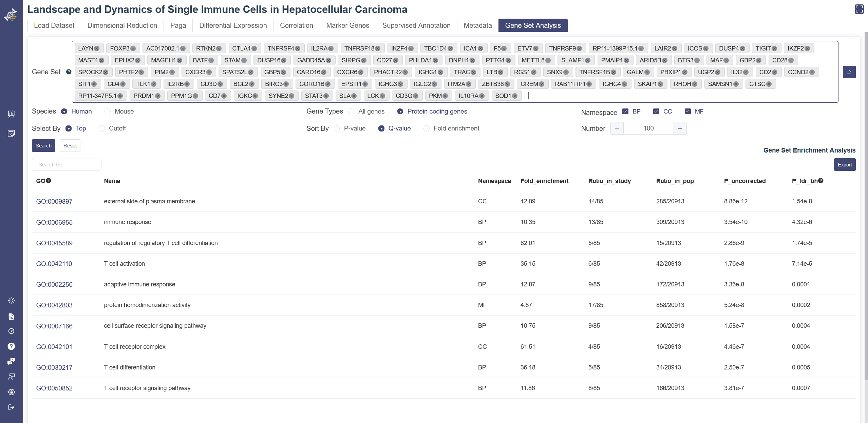Click the history clock icon

(x=11, y=331)
